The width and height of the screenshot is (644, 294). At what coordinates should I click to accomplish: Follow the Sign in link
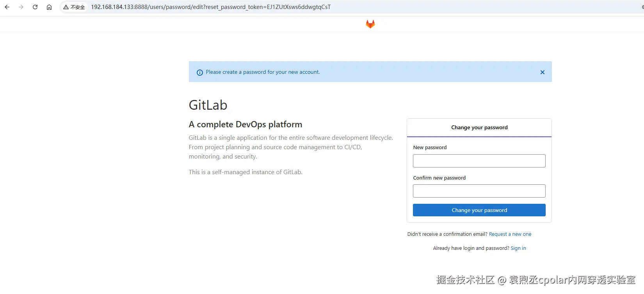pyautogui.click(x=518, y=248)
